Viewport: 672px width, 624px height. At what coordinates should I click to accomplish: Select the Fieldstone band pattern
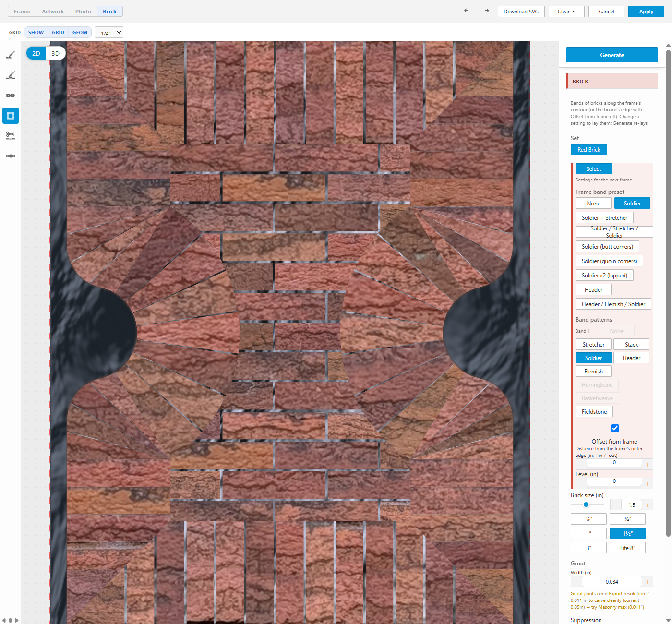pyautogui.click(x=594, y=412)
